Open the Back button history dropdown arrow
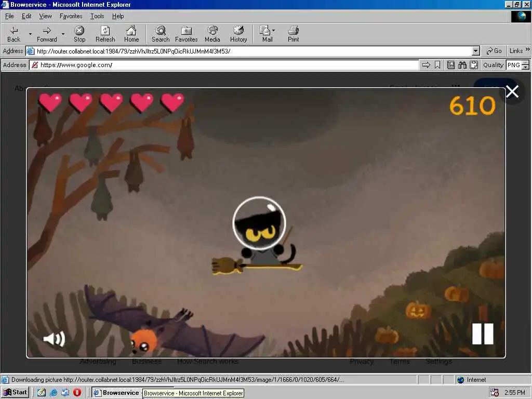 pos(30,34)
